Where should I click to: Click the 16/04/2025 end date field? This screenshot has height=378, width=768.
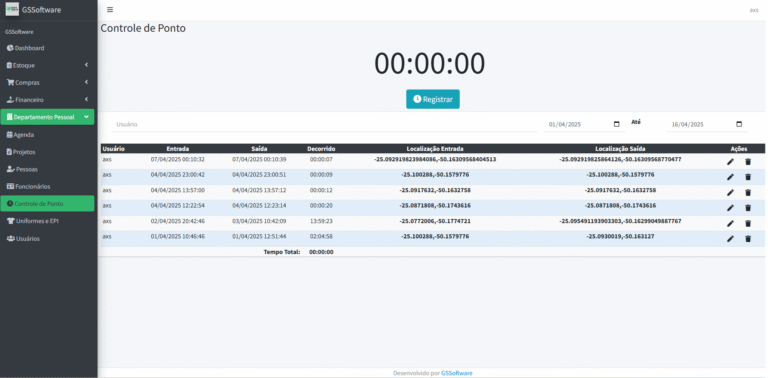(707, 124)
